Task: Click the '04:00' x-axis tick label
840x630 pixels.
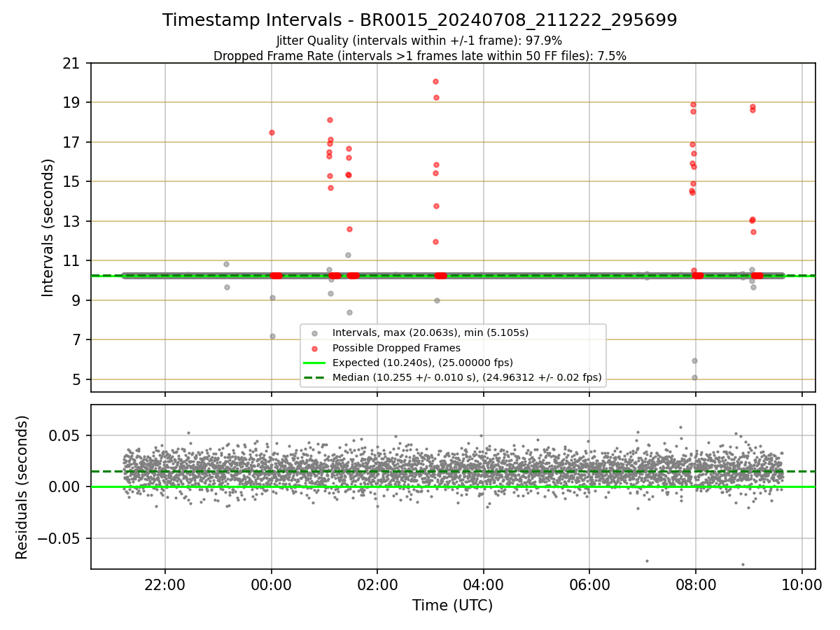Action: (x=483, y=585)
